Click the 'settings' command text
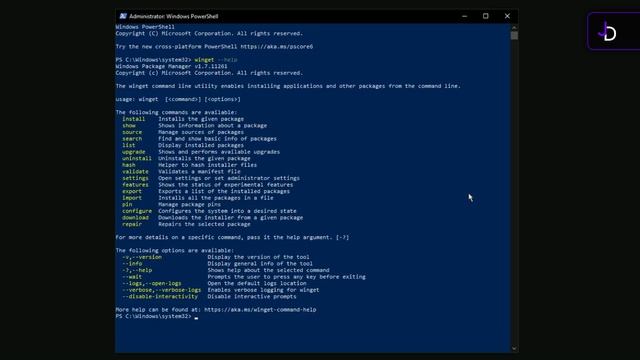 [x=135, y=178]
